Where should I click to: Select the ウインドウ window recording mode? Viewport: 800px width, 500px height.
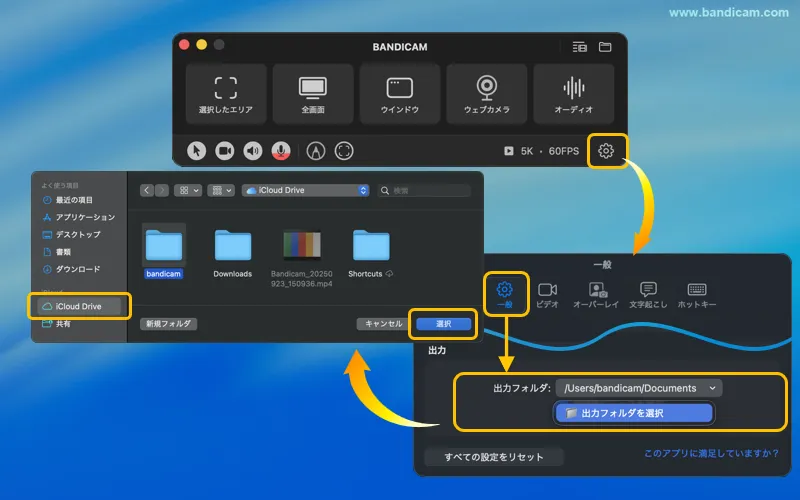399,94
